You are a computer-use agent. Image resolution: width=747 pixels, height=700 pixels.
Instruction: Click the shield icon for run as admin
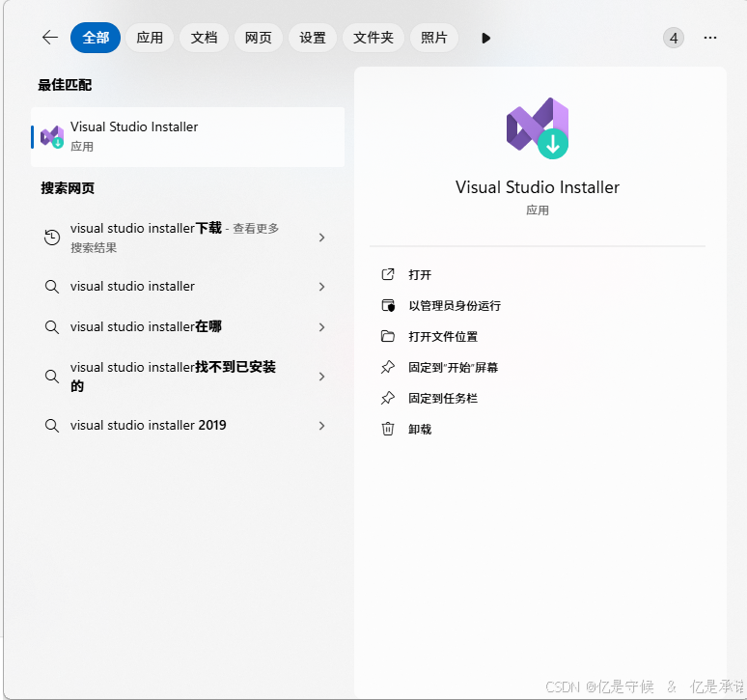388,305
